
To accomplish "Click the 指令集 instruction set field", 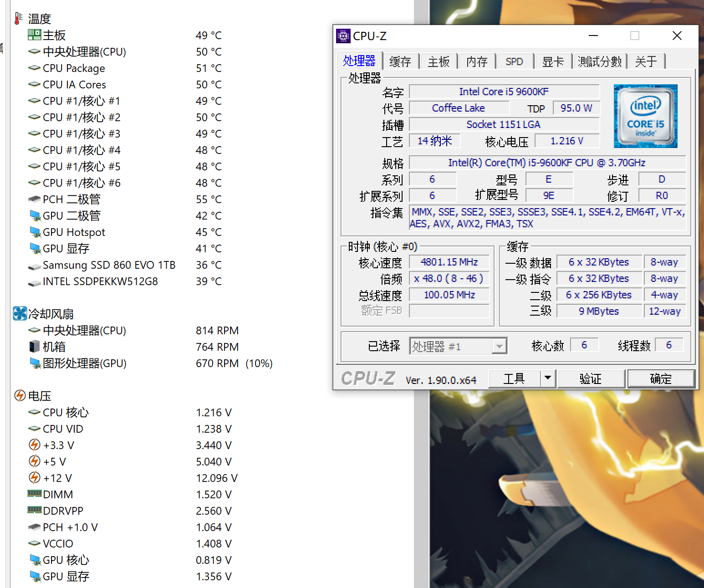I will point(546,217).
